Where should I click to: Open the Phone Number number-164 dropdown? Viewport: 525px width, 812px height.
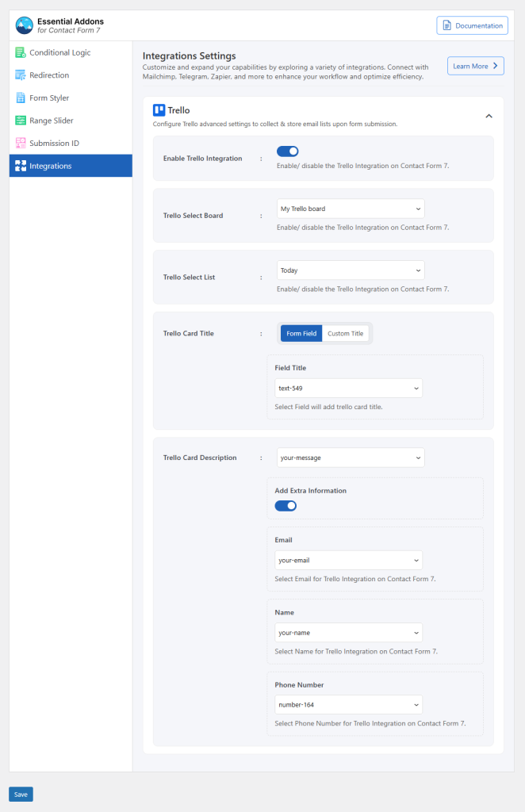[348, 705]
